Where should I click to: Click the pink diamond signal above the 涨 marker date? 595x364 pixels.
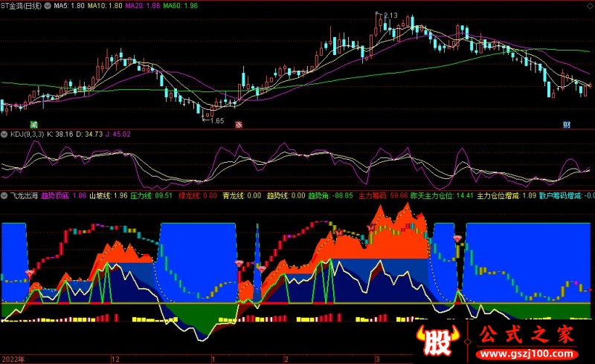[x=239, y=263]
